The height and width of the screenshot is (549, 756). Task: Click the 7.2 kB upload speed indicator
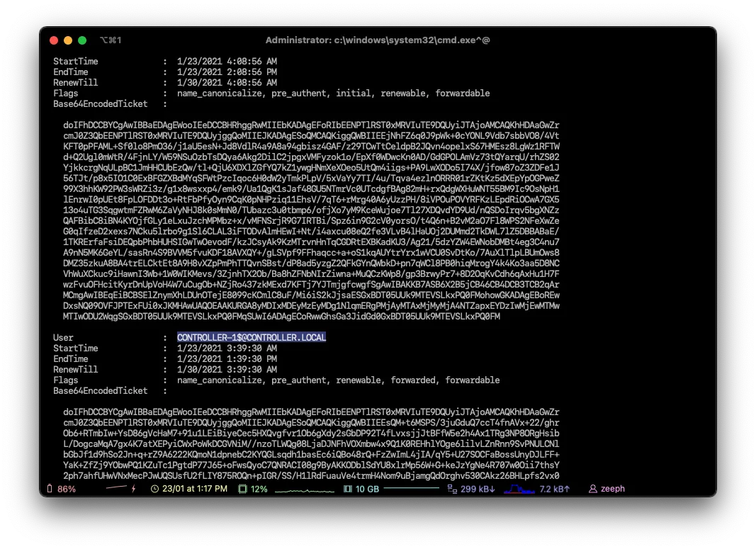[x=555, y=489]
